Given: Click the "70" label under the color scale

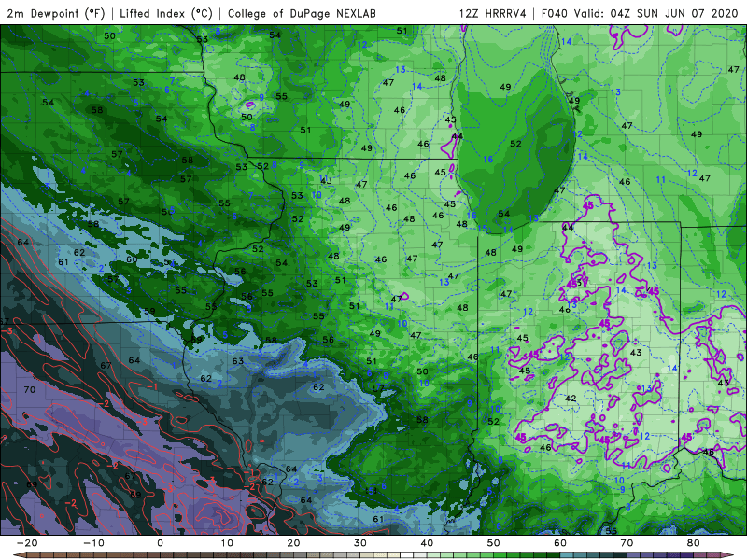Looking at the screenshot, I should [627, 543].
